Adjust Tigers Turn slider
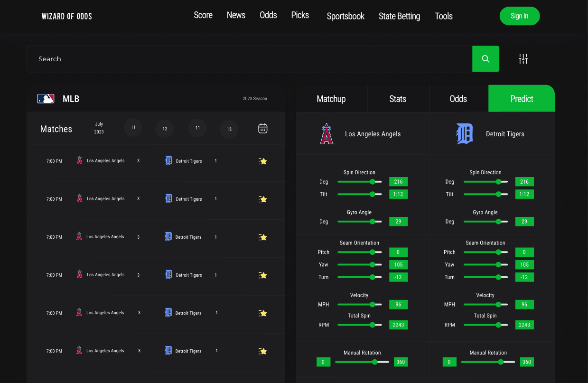588x383 pixels. (485, 277)
